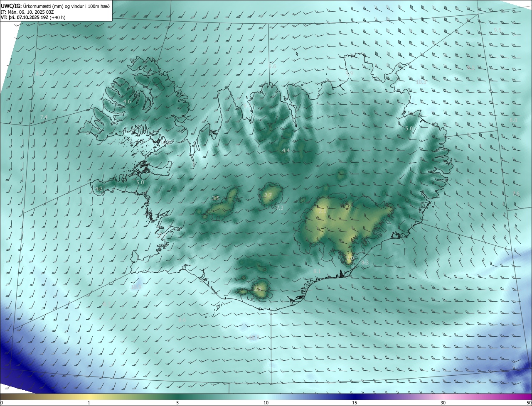Click the 8.0 value over the eastern sea
The height and width of the screenshot is (406, 532).
[513, 120]
